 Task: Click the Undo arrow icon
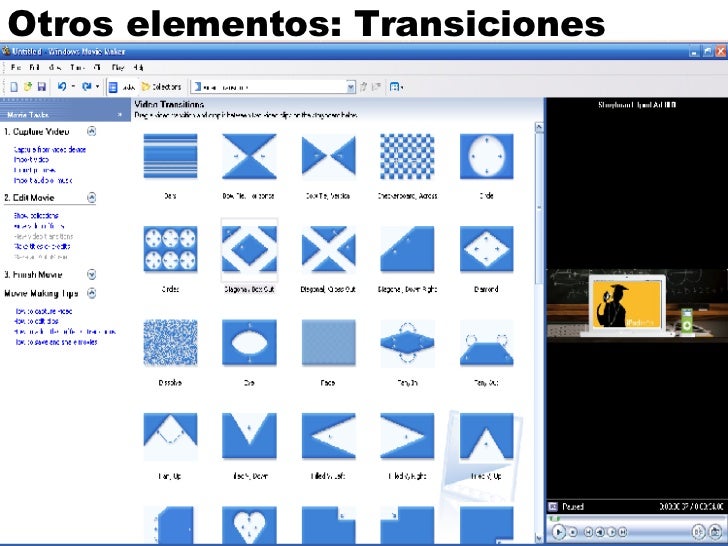tap(62, 86)
